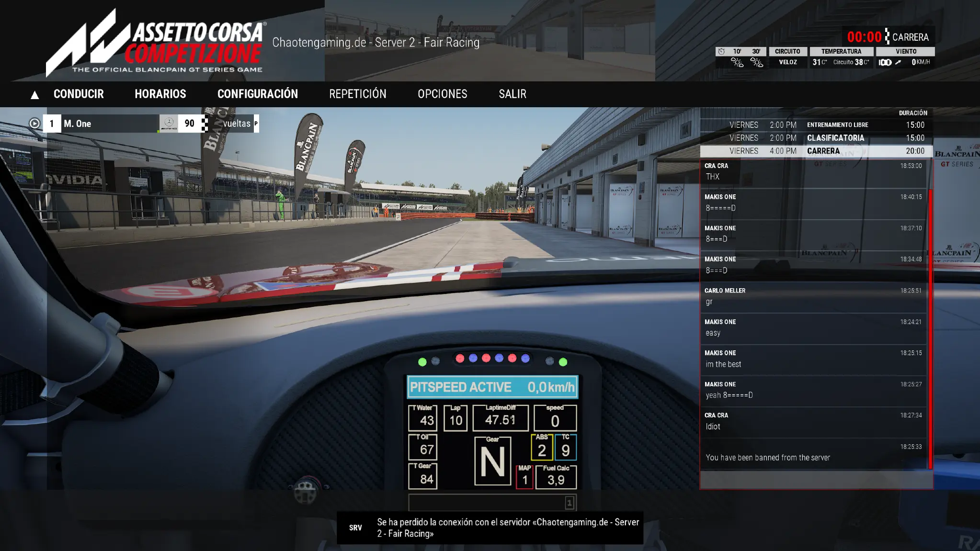Image resolution: width=980 pixels, height=551 pixels.
Task: Click the checkered flag beside car number 90
Action: point(205,124)
